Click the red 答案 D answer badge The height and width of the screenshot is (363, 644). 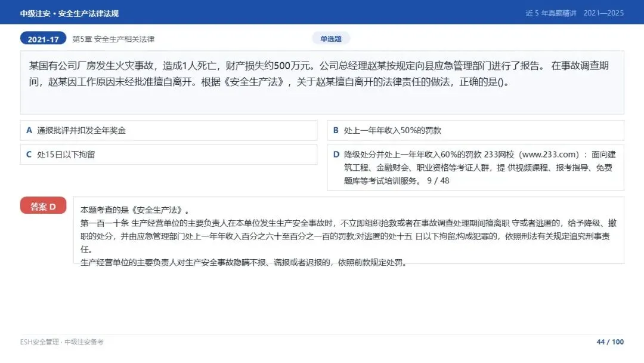pyautogui.click(x=43, y=207)
